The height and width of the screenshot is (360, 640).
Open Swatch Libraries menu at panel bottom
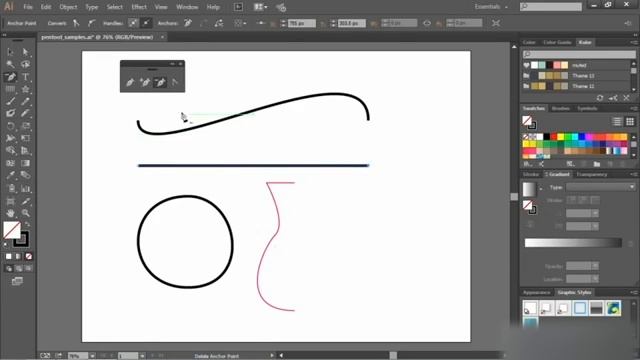tap(528, 164)
